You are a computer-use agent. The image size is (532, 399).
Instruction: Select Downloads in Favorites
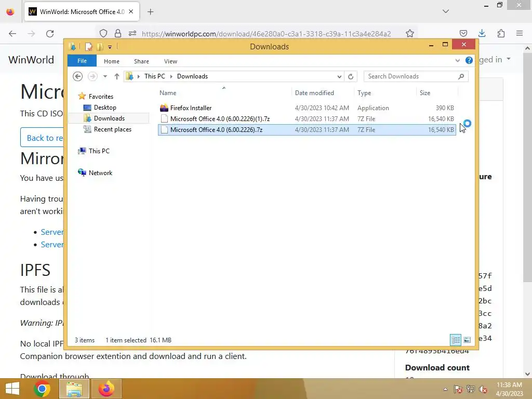(x=109, y=118)
